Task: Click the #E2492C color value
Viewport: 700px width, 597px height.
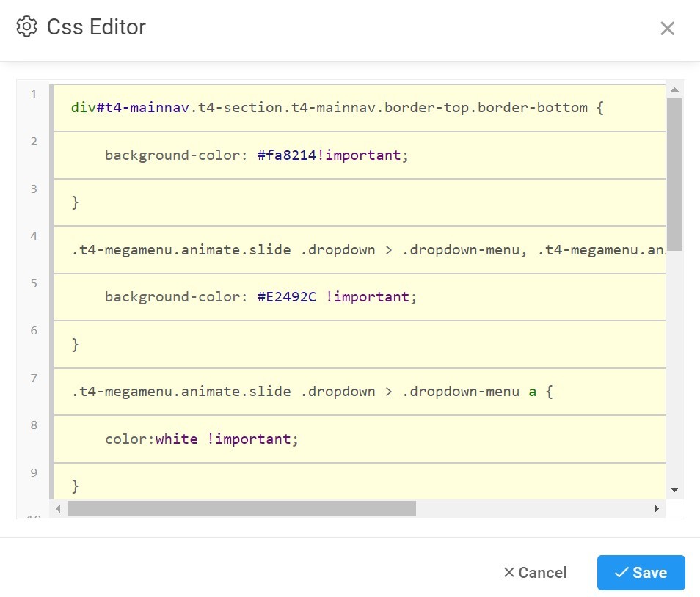Action: click(286, 297)
